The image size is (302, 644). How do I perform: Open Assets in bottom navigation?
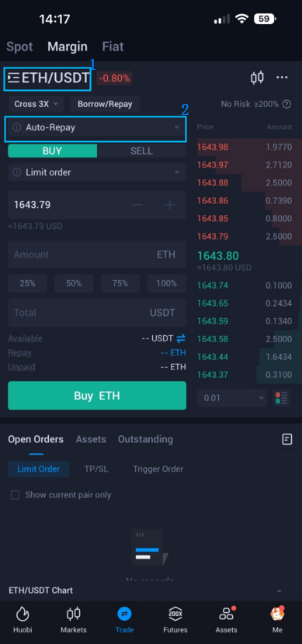click(227, 620)
